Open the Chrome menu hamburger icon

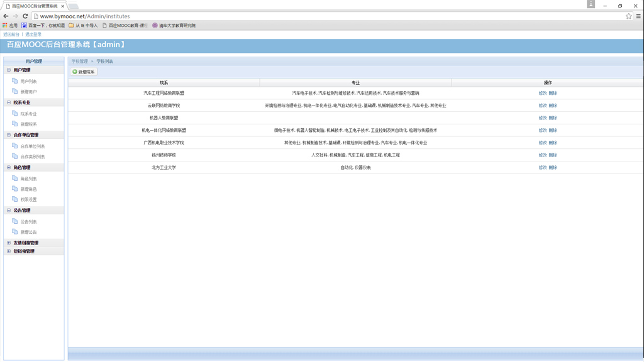(x=638, y=16)
